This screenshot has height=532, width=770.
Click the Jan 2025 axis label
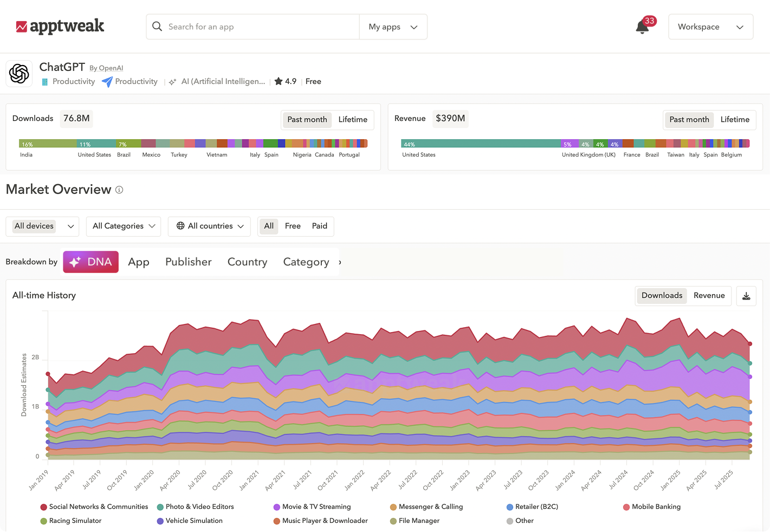point(670,480)
